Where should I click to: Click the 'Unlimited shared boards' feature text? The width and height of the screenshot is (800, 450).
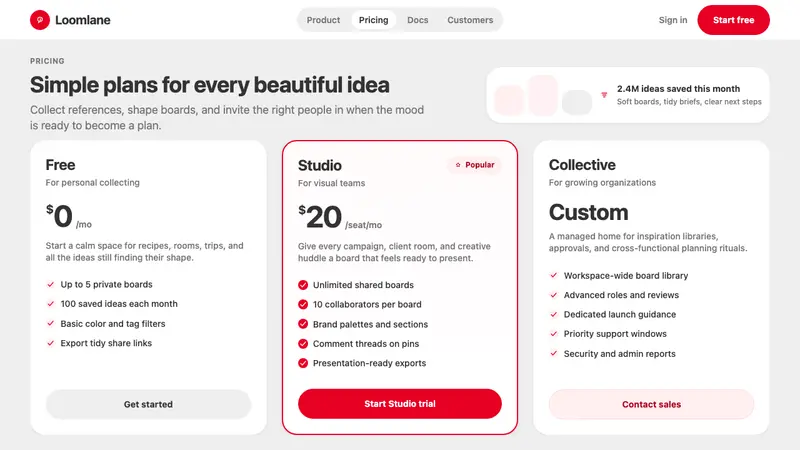pos(363,285)
